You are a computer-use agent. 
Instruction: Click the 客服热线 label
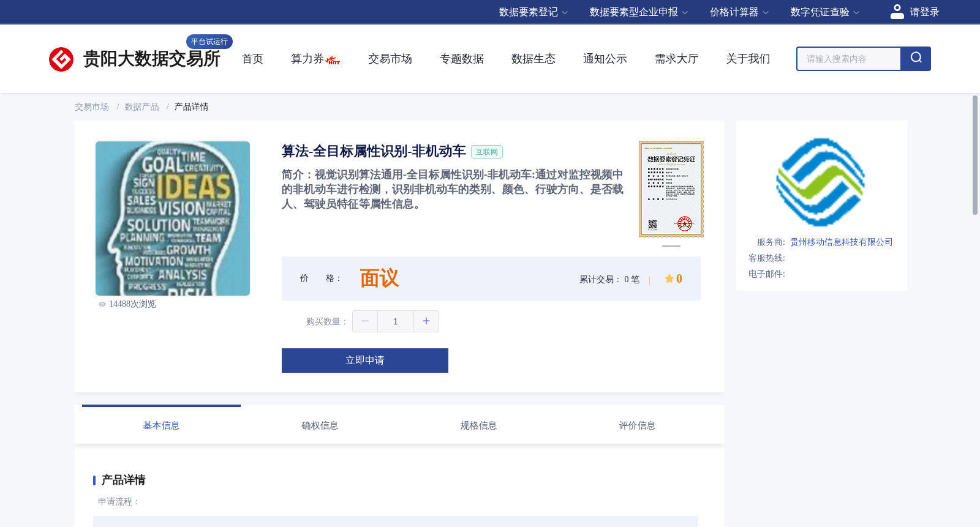tap(767, 258)
